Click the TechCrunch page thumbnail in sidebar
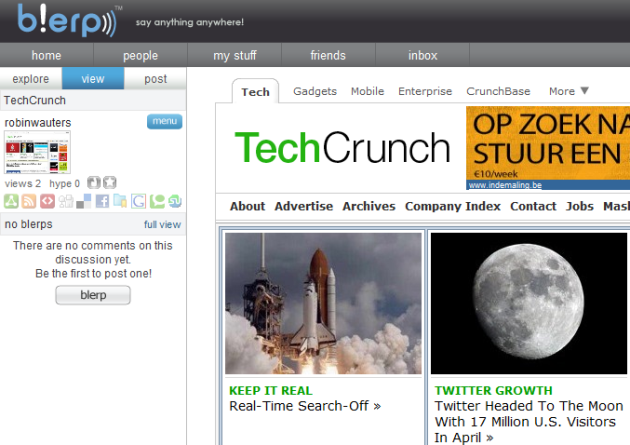The width and height of the screenshot is (630, 445). 37,153
